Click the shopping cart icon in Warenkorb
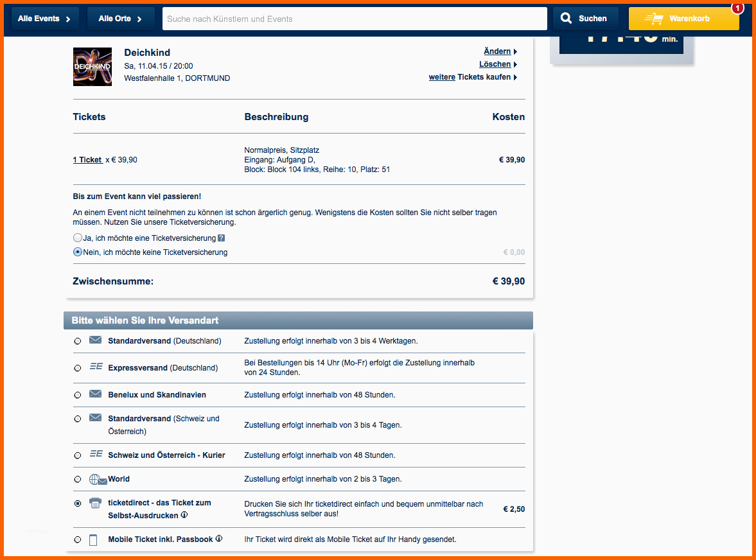Image resolution: width=756 pixels, height=560 pixels. [x=653, y=19]
